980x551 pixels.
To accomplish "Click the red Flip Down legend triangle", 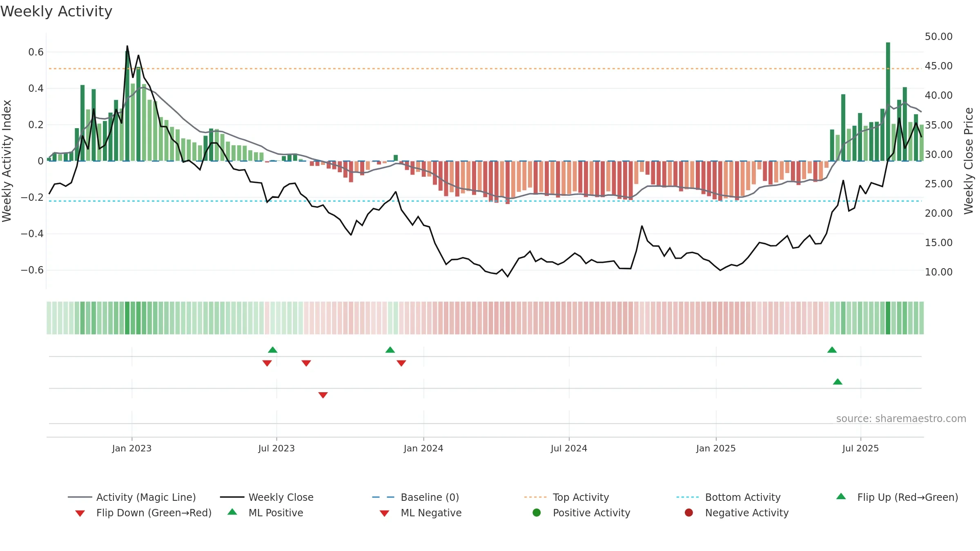I will 80,513.
